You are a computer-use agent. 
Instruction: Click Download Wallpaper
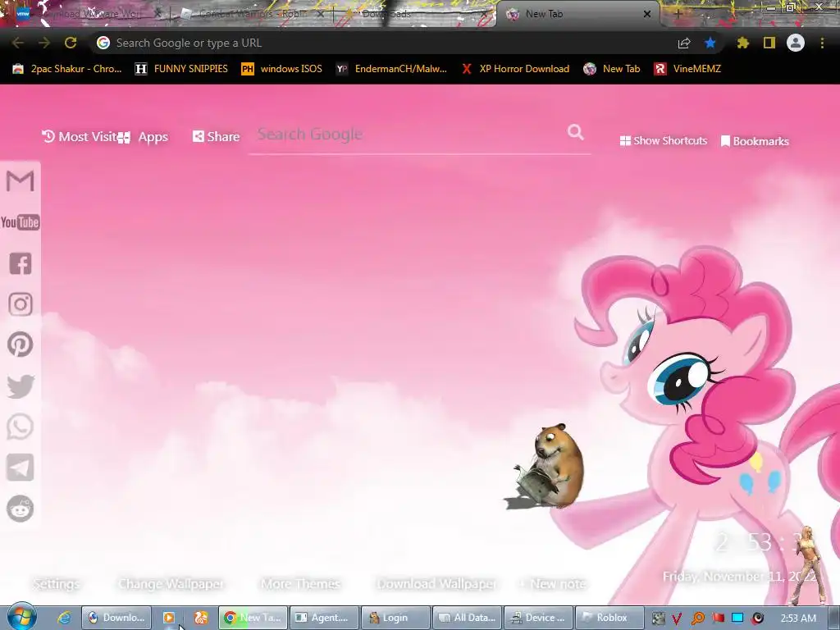pos(437,584)
